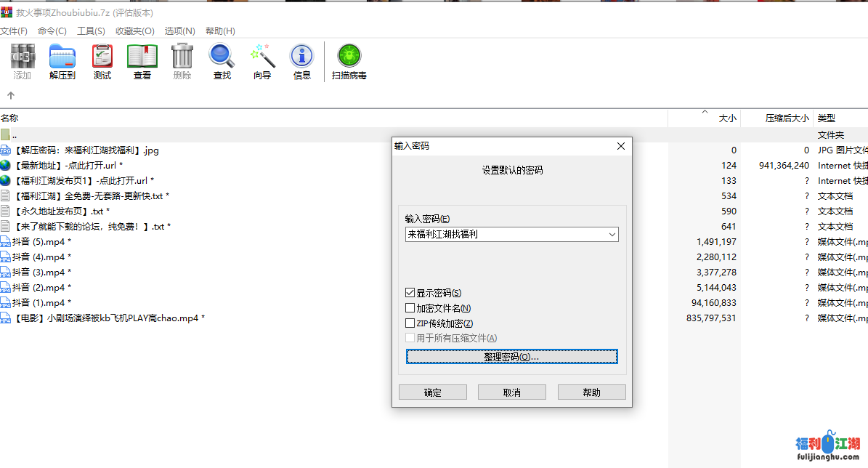This screenshot has width=868, height=468.
Task: Click inside the password input field
Action: point(501,234)
